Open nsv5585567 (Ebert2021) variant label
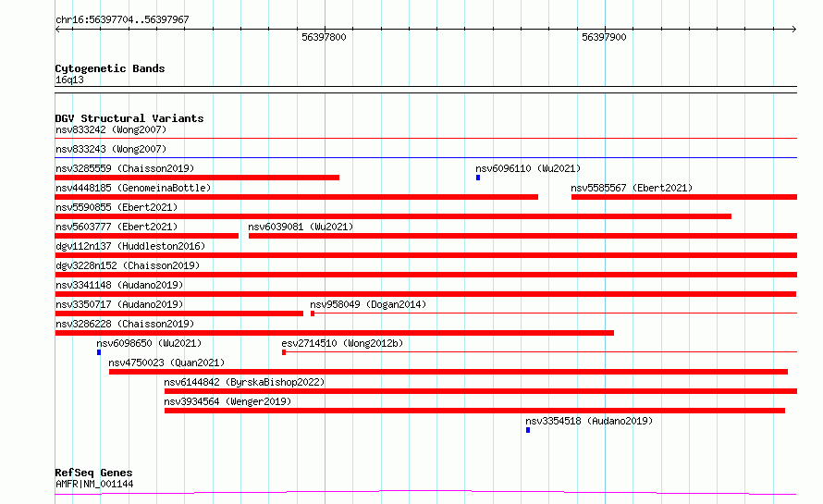This screenshot has height=504, width=823. [632, 188]
